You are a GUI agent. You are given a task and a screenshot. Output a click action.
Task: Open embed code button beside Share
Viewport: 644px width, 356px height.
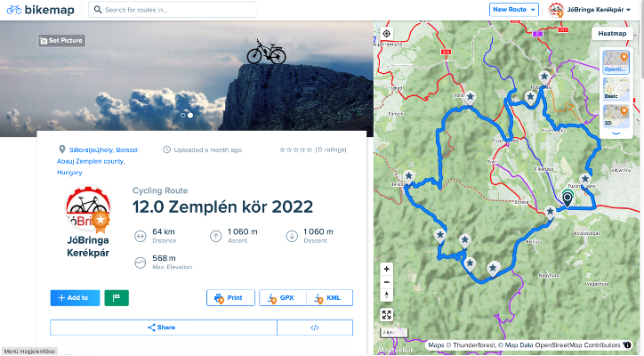point(315,328)
